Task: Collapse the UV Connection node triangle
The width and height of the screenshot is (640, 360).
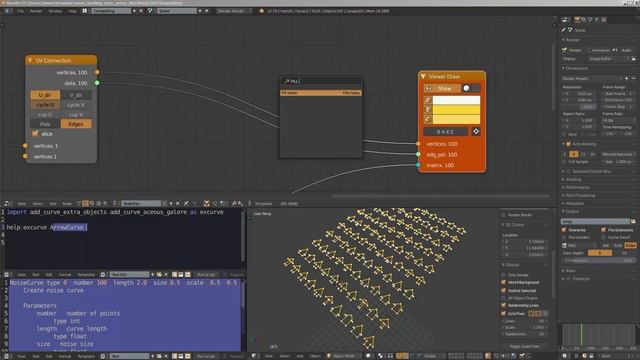Action: (30, 60)
